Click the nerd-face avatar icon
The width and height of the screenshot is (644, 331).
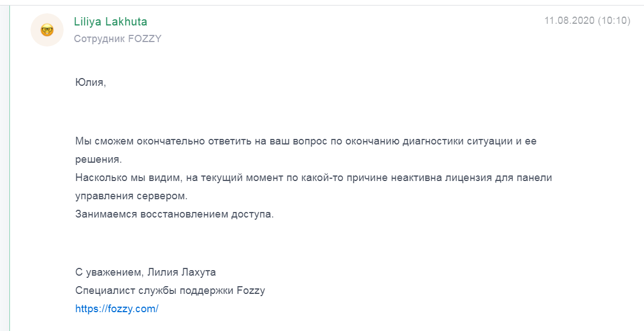click(x=47, y=30)
